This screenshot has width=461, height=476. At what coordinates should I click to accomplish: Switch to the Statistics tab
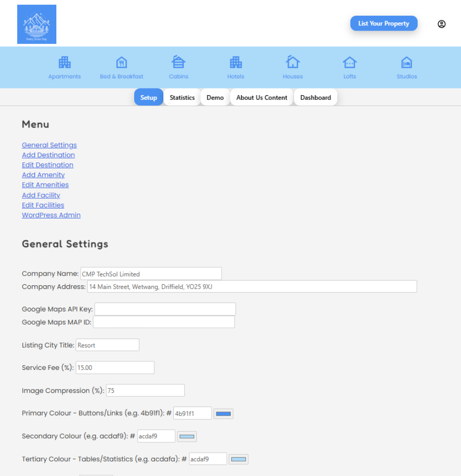point(182,97)
